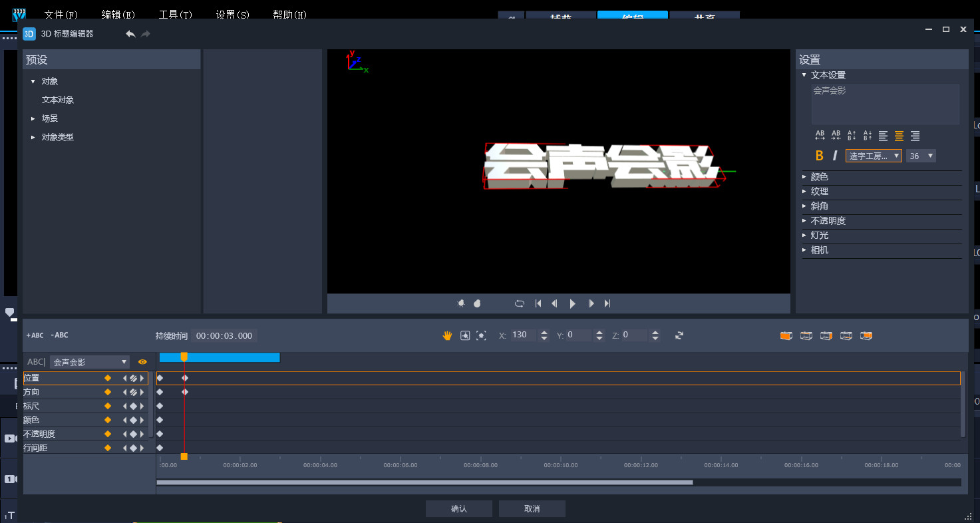Expand the 颜色 settings section
The height and width of the screenshot is (523, 980).
(x=804, y=177)
